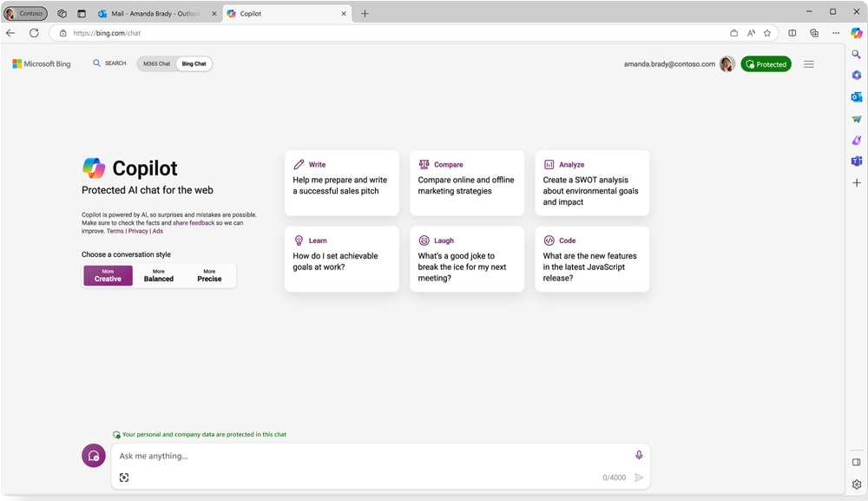
Task: Click the green Protected button
Action: [766, 63]
